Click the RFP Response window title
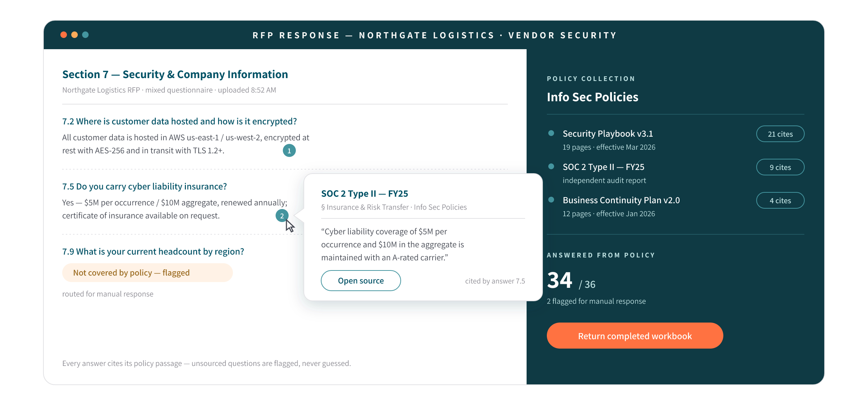The width and height of the screenshot is (868, 405). click(435, 35)
